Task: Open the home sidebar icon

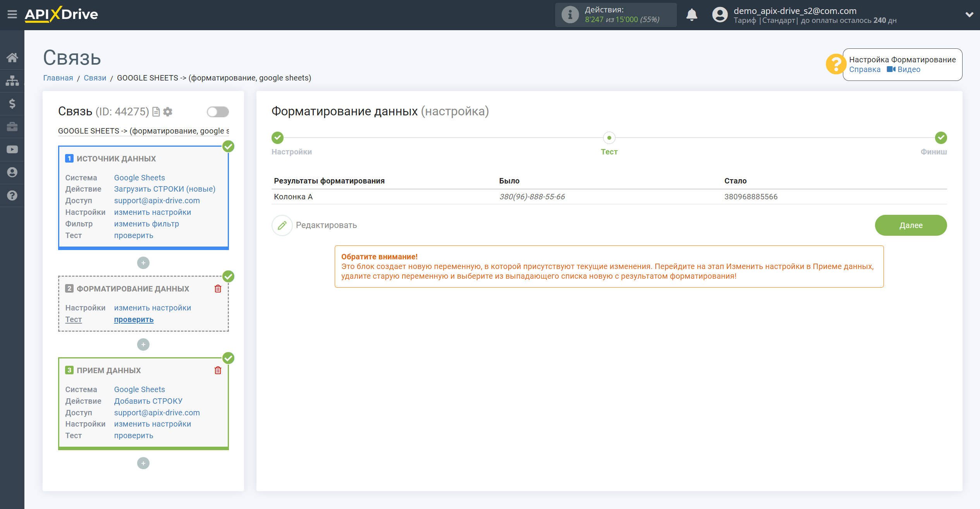Action: coord(12,58)
